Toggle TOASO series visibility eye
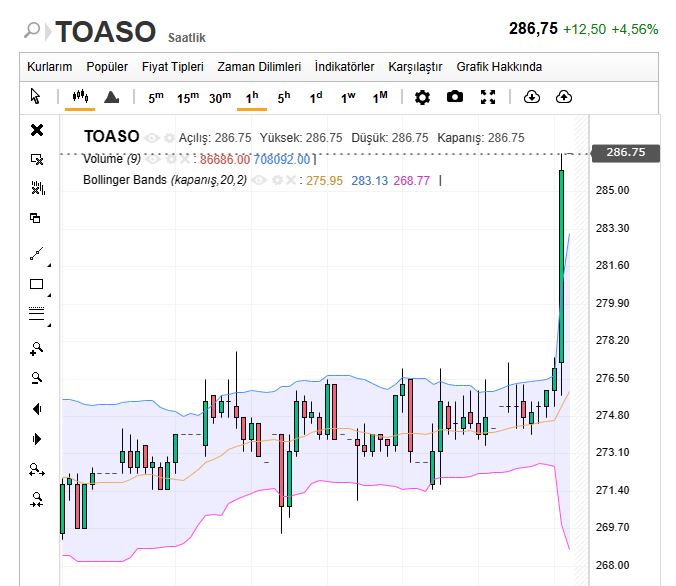 click(152, 138)
